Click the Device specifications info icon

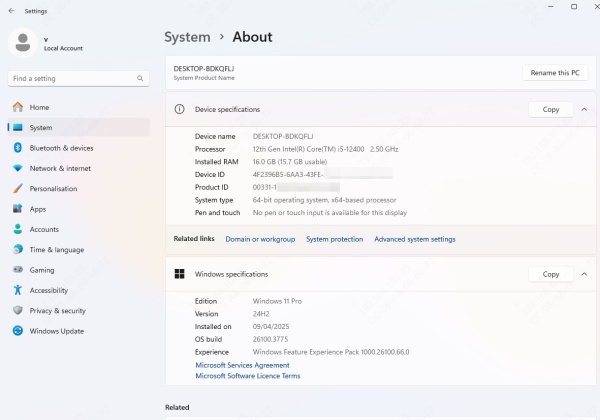(x=179, y=109)
